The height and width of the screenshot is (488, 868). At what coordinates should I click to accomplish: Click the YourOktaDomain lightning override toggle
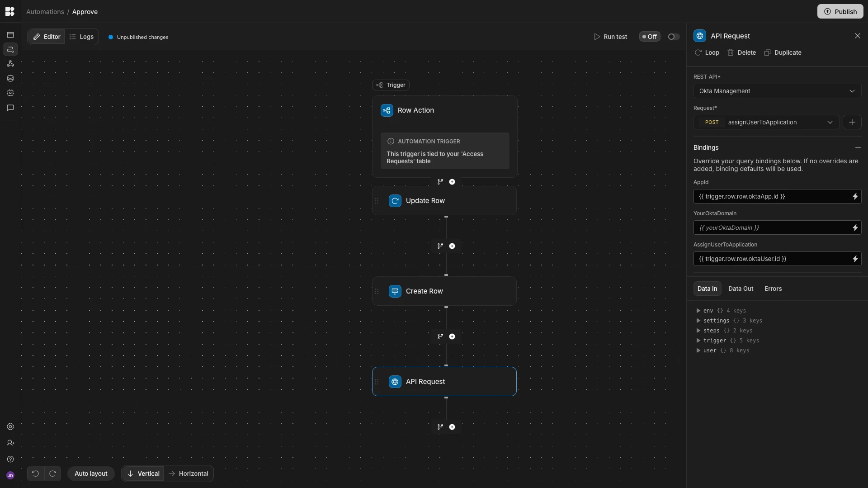(x=855, y=227)
